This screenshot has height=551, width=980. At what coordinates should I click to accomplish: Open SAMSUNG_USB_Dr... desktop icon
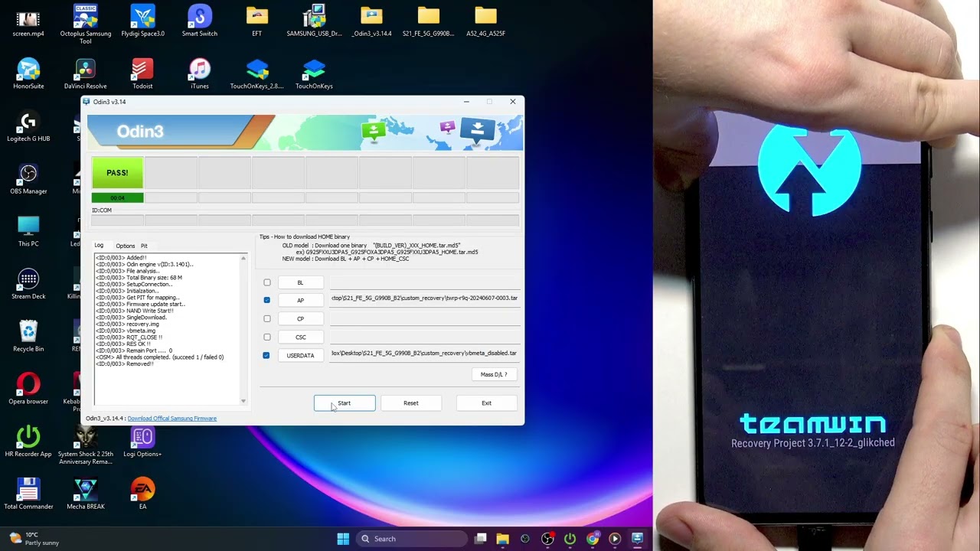[314, 21]
